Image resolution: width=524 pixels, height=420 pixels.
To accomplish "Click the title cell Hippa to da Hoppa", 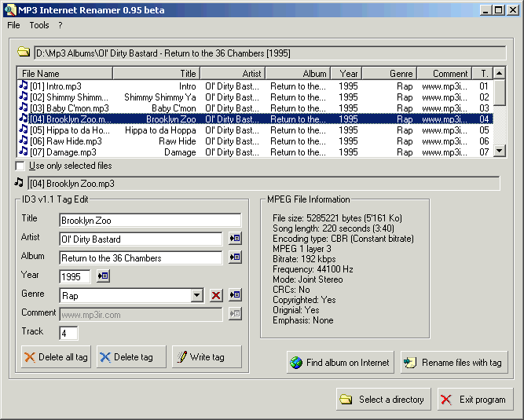I will coord(160,130).
